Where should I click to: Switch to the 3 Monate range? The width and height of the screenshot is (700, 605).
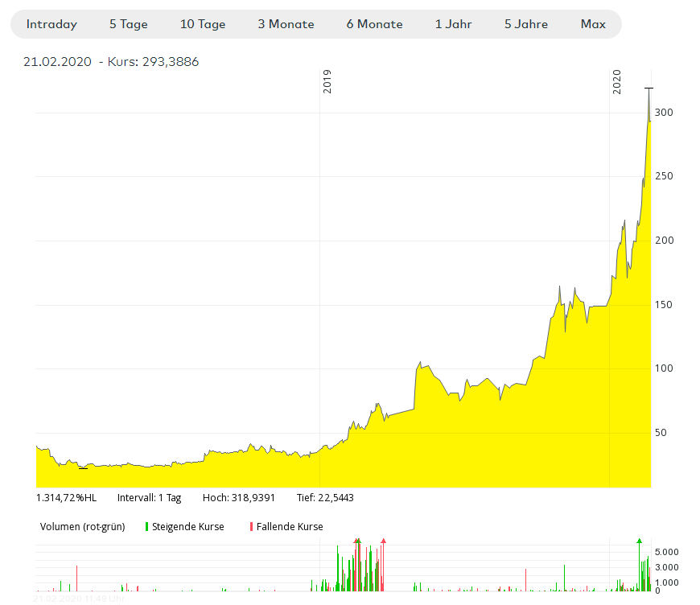286,24
